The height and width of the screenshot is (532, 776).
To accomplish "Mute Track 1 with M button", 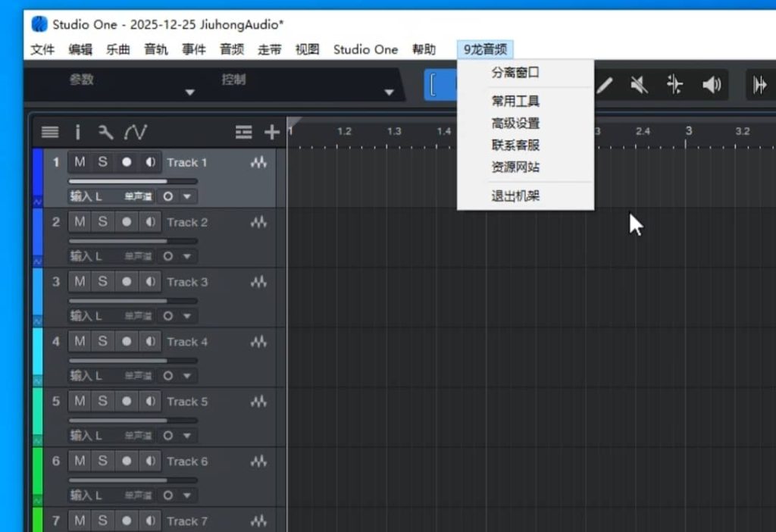I will 80,162.
